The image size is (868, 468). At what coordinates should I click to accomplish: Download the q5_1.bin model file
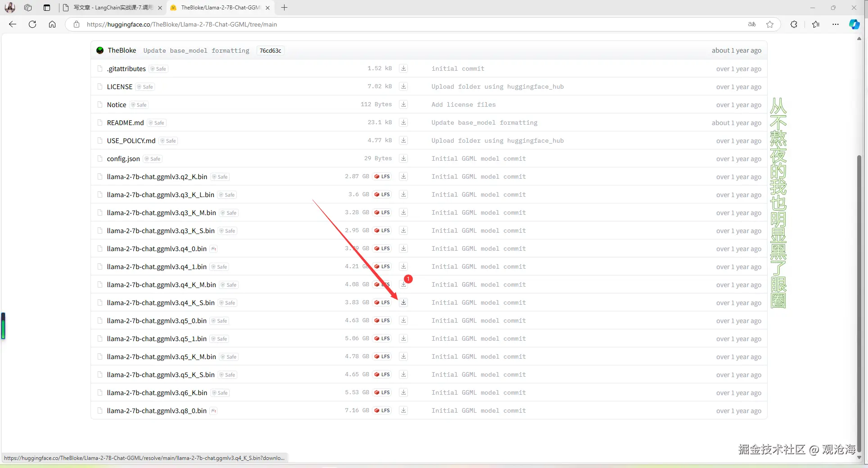click(403, 338)
